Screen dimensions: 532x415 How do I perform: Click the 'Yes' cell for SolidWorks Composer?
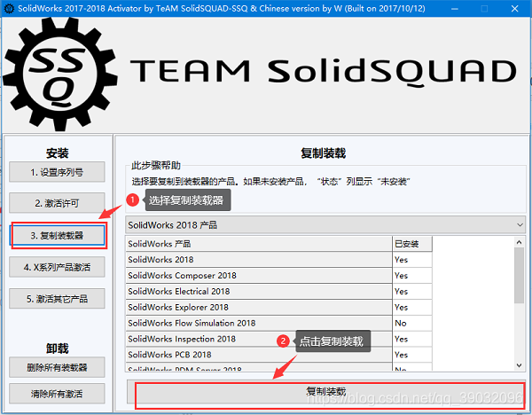(412, 276)
